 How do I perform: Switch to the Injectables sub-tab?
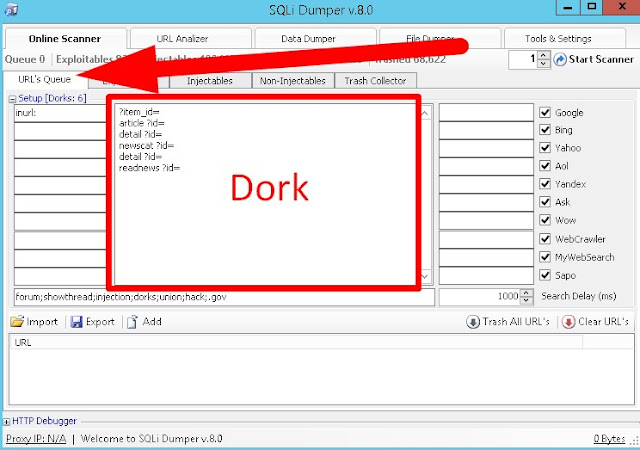click(x=210, y=81)
